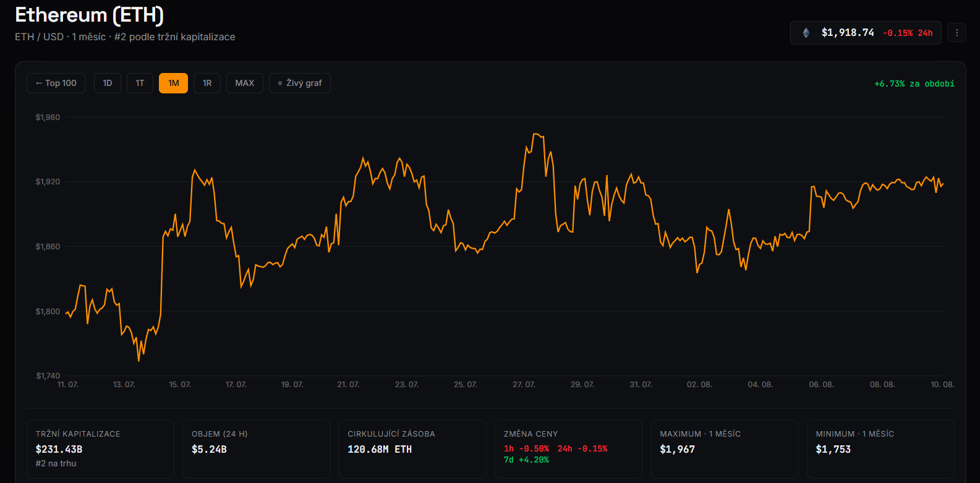Viewport: 980px width, 483px height.
Task: Click the 04. 08. date label
Action: 761,385
